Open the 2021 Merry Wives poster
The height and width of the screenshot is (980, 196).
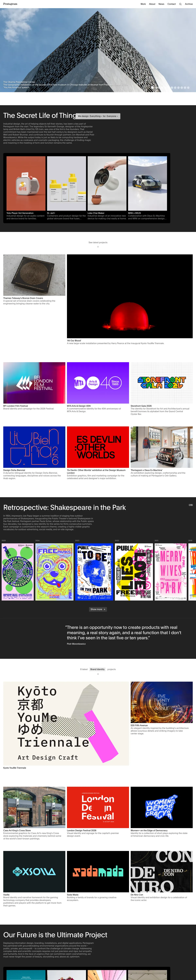171,572
